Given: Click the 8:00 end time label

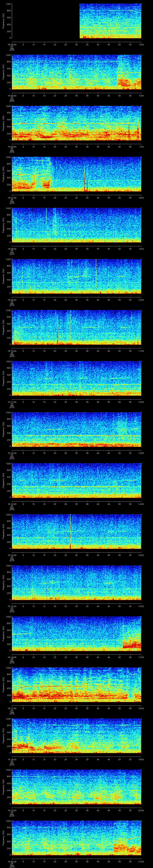Looking at the screenshot, I should (x=141, y=198).
